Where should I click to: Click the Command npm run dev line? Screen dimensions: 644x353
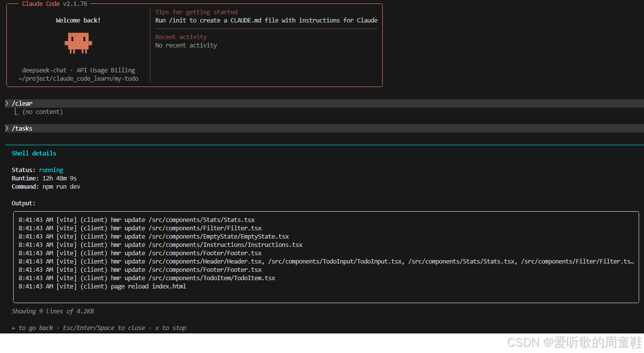tap(46, 186)
